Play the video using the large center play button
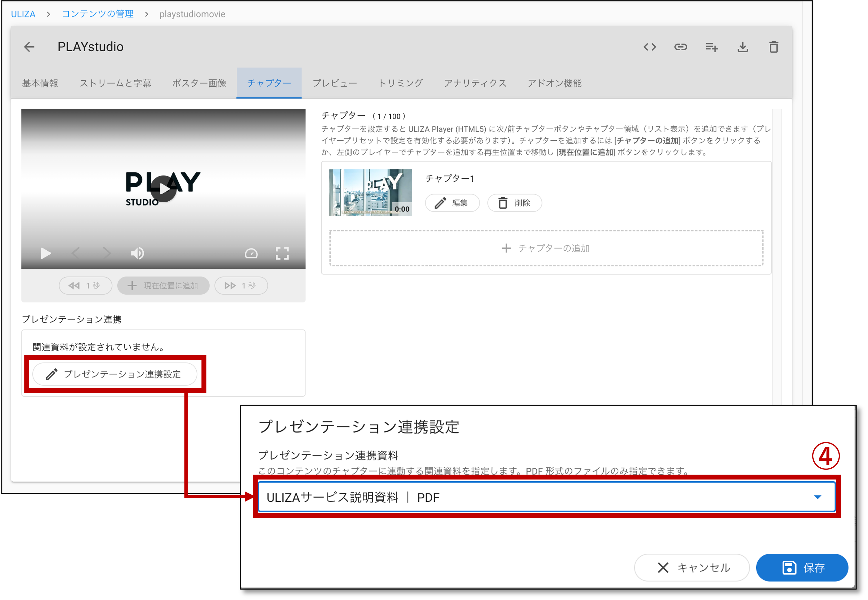 [x=164, y=189]
